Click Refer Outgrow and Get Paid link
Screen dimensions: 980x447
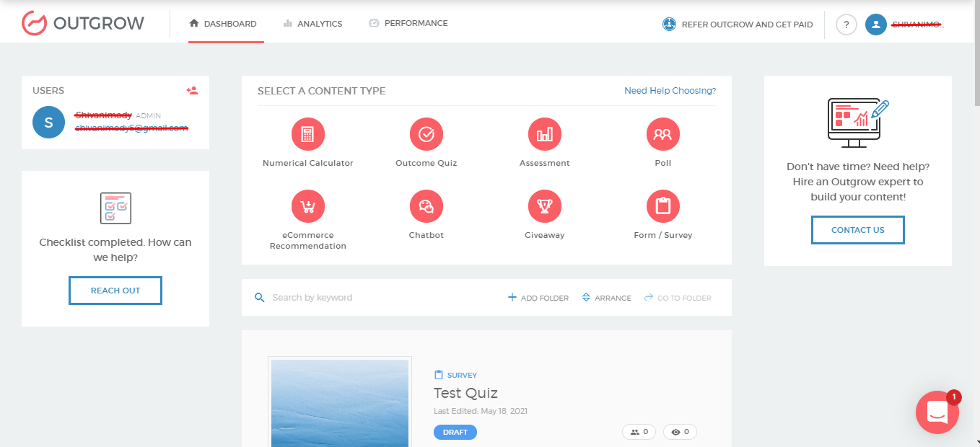click(x=738, y=25)
